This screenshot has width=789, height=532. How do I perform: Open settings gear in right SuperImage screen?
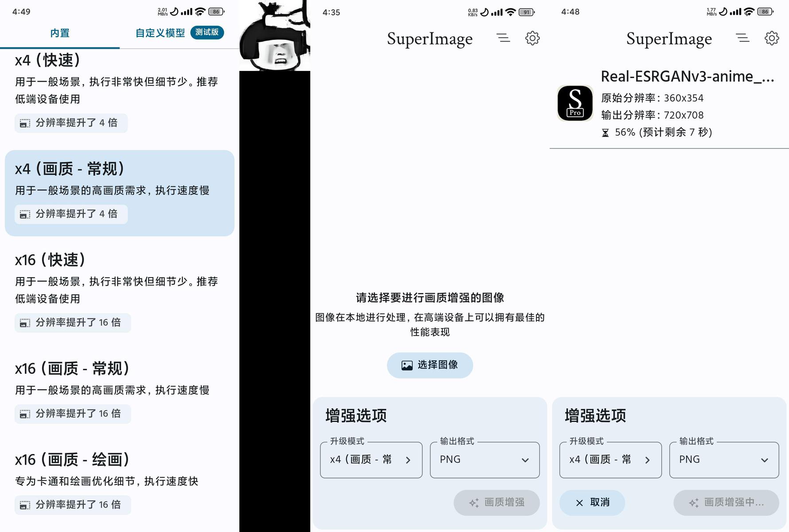(772, 38)
